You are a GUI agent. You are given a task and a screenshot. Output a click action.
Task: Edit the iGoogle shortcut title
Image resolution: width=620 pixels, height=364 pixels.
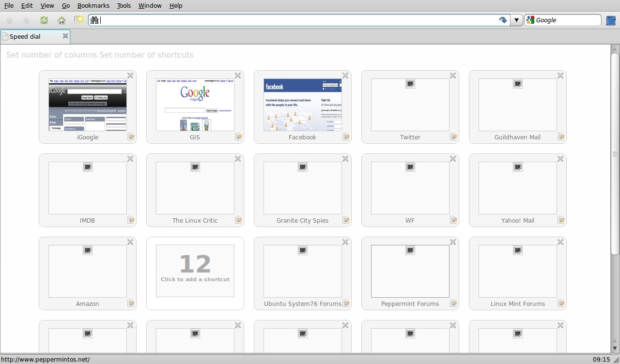[131, 137]
